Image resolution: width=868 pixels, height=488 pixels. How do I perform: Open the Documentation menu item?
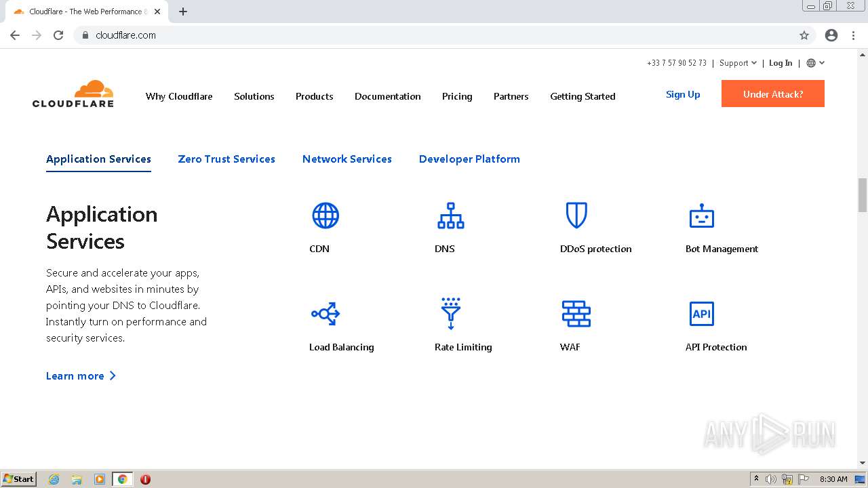click(388, 96)
